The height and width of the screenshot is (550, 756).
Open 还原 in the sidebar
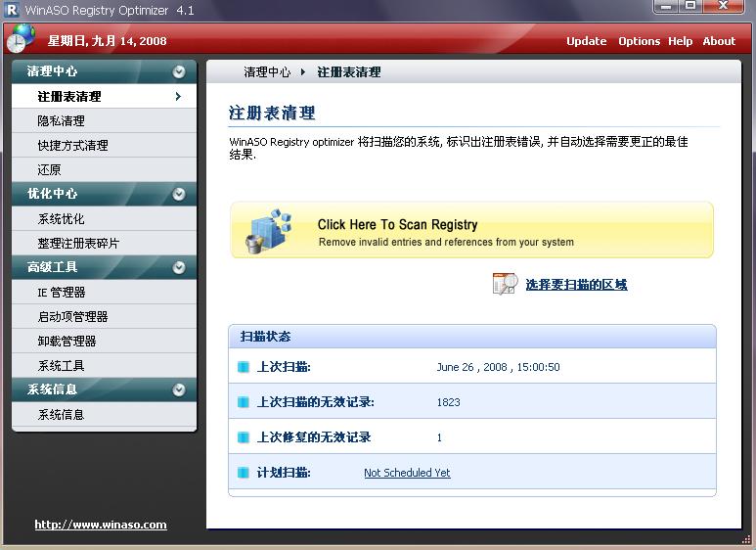(x=104, y=170)
